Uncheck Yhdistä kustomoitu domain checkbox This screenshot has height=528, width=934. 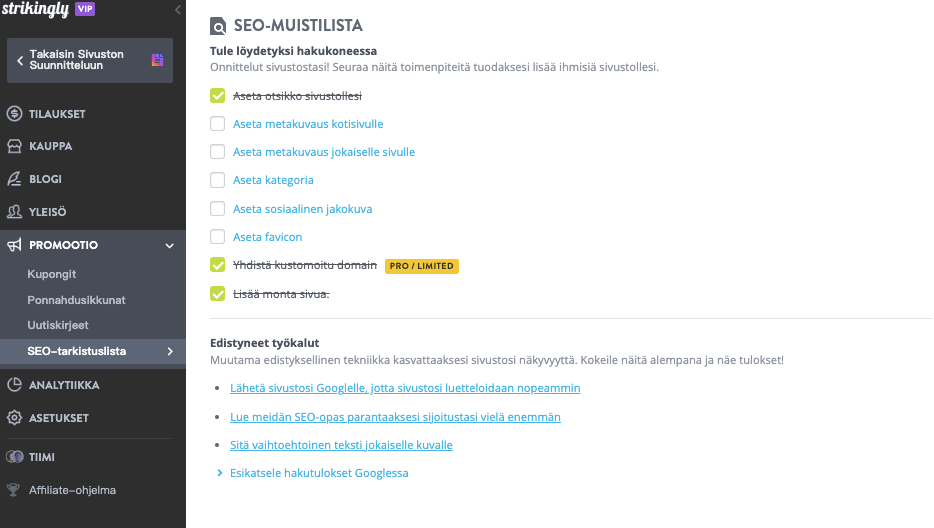tap(217, 265)
